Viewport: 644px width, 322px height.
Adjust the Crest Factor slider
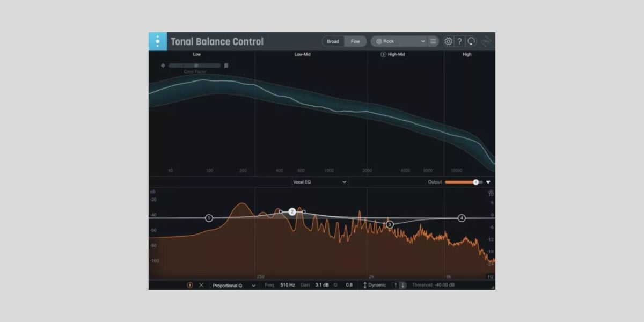click(197, 65)
